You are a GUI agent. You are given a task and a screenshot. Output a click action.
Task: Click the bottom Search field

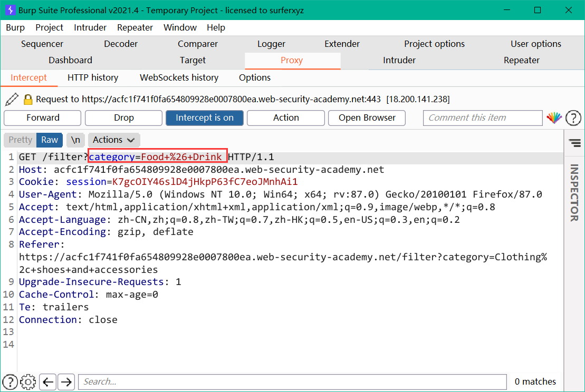tap(292, 382)
